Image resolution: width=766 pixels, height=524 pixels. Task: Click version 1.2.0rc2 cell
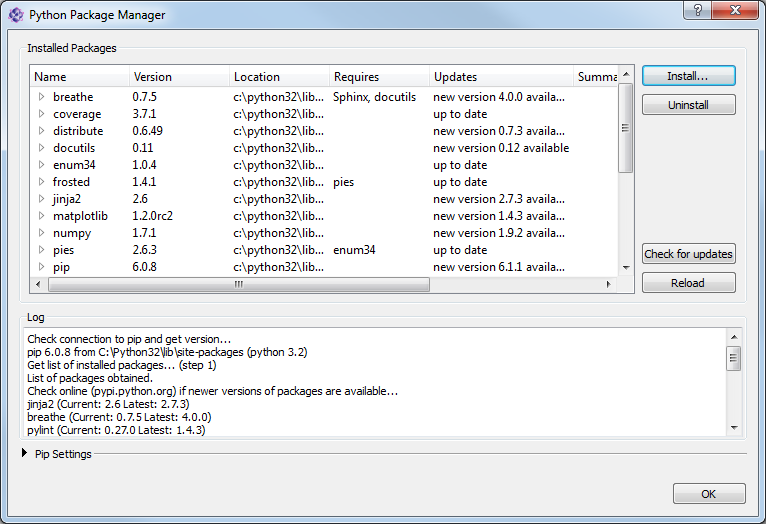tap(152, 216)
